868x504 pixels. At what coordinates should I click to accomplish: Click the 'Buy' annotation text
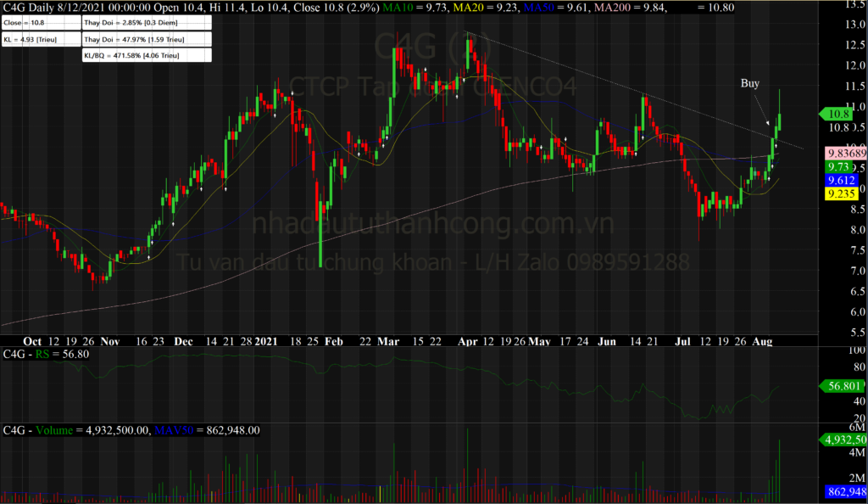[x=750, y=83]
